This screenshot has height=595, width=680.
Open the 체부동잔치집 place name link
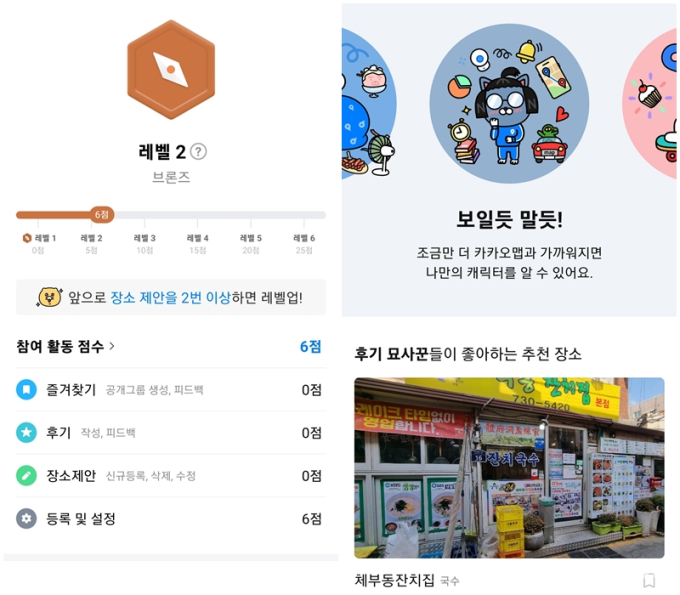pyautogui.click(x=395, y=580)
